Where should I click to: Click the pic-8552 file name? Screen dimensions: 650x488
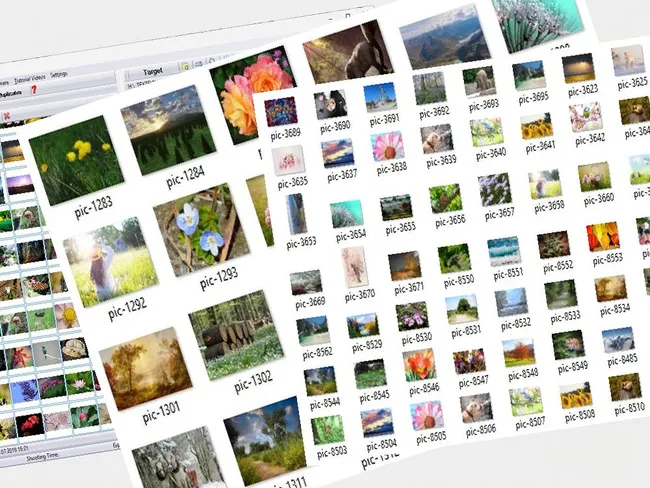click(558, 267)
